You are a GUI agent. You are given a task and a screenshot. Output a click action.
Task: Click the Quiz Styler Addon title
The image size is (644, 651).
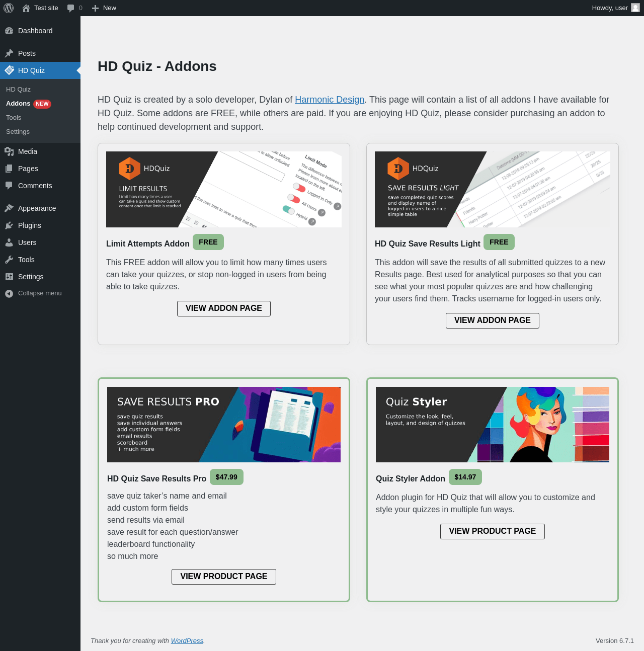411,478
